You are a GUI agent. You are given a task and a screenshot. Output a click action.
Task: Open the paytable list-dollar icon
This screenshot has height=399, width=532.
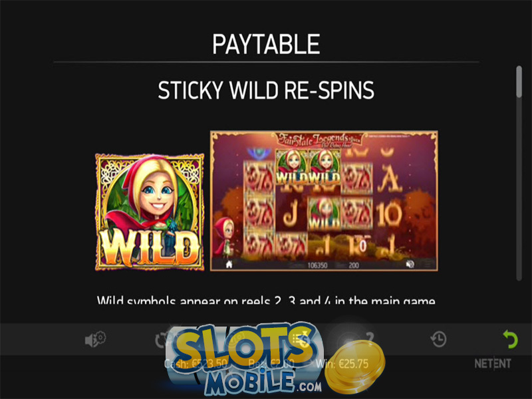(x=301, y=338)
